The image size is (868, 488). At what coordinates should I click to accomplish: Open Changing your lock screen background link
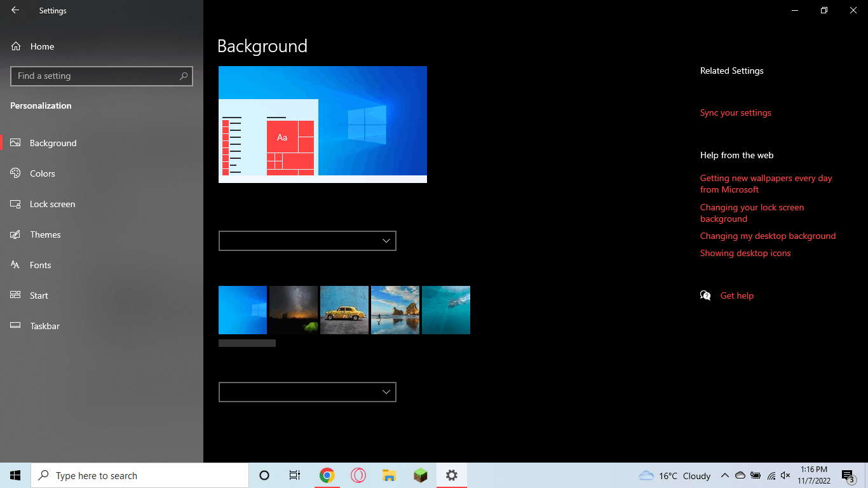[x=752, y=213]
